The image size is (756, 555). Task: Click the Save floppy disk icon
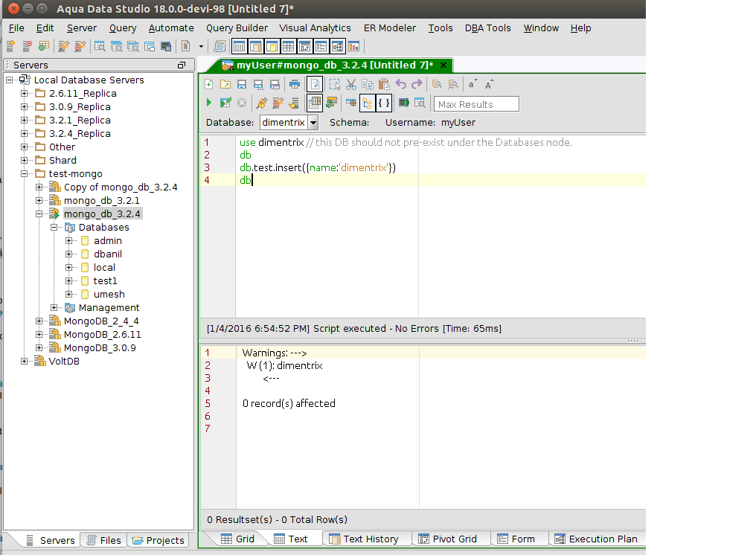[242, 84]
